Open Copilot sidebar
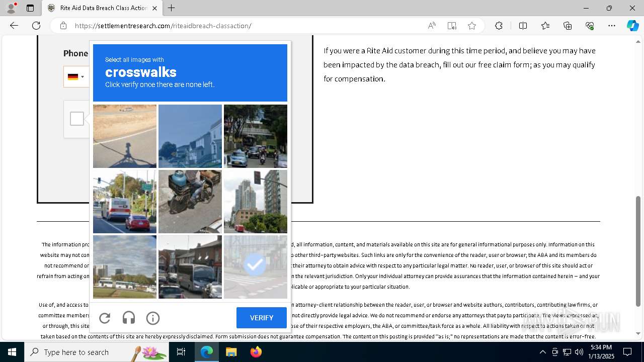 tap(632, 26)
